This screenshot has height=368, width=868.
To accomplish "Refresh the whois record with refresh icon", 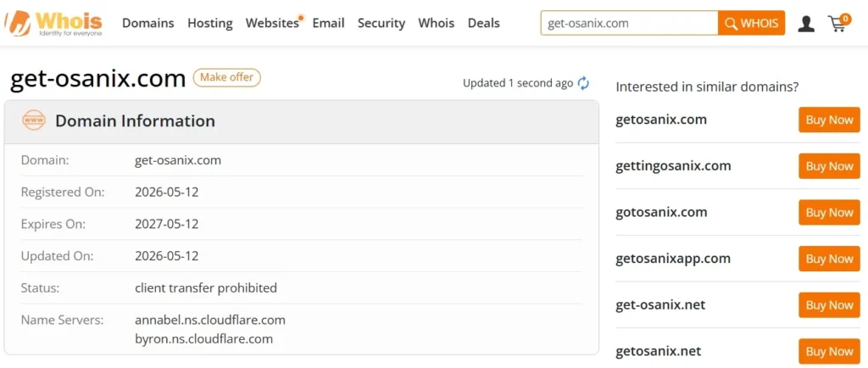I will coord(583,84).
